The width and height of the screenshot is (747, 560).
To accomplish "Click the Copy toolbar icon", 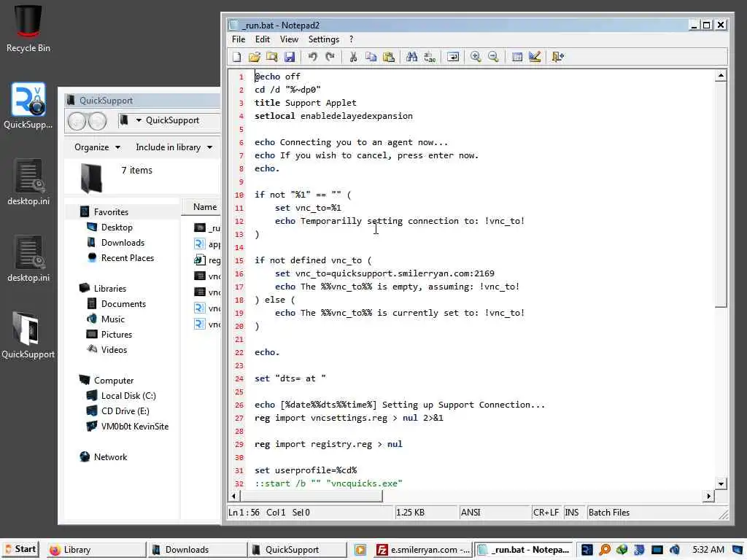I will click(x=371, y=57).
